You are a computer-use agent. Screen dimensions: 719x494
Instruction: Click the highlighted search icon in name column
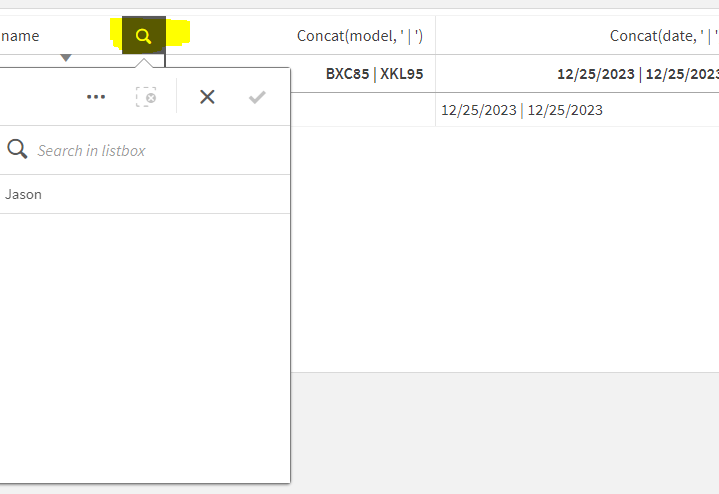pyautogui.click(x=144, y=36)
